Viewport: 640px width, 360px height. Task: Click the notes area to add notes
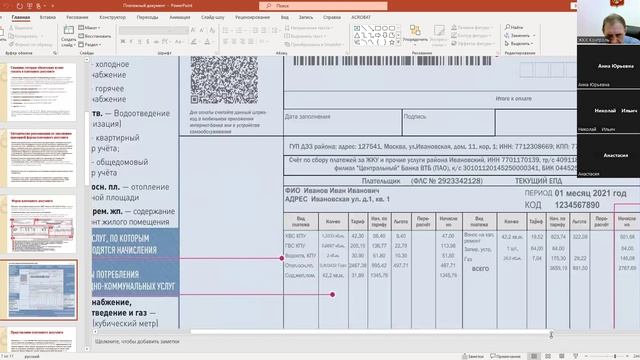137,341
